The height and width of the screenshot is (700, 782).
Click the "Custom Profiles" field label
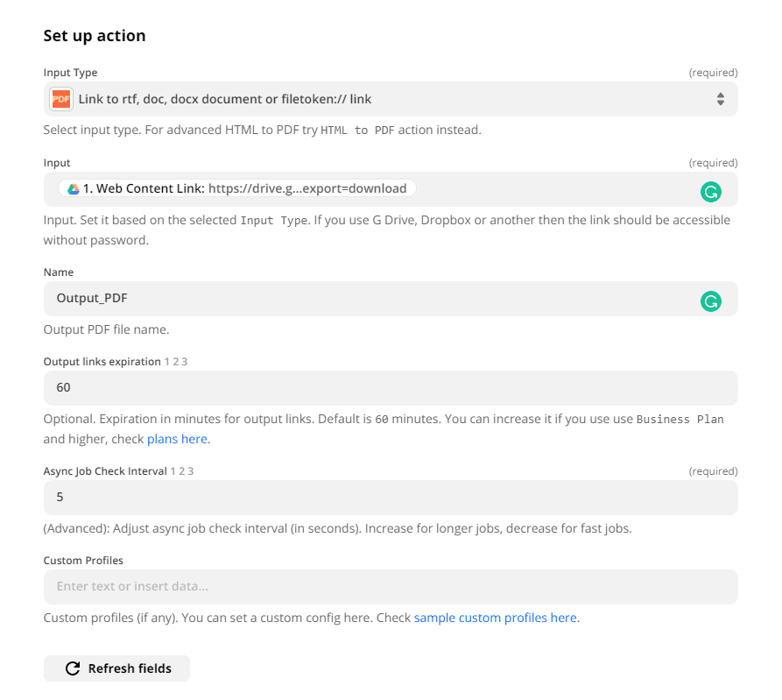[83, 560]
